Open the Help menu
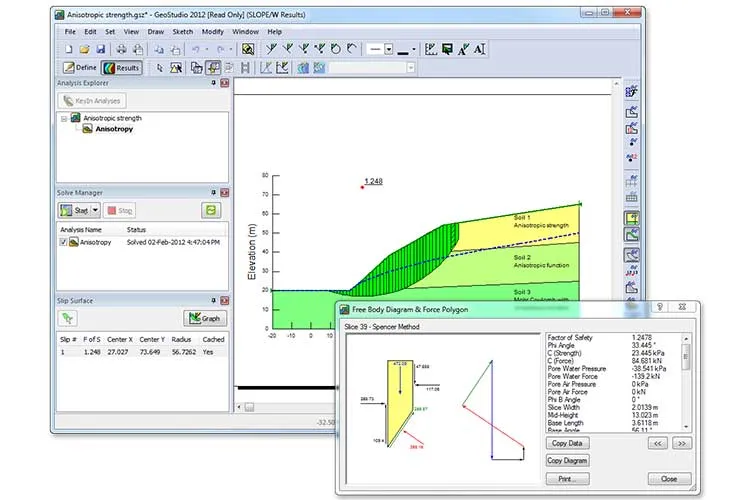Screen dimensions: 750x500 coord(274,32)
